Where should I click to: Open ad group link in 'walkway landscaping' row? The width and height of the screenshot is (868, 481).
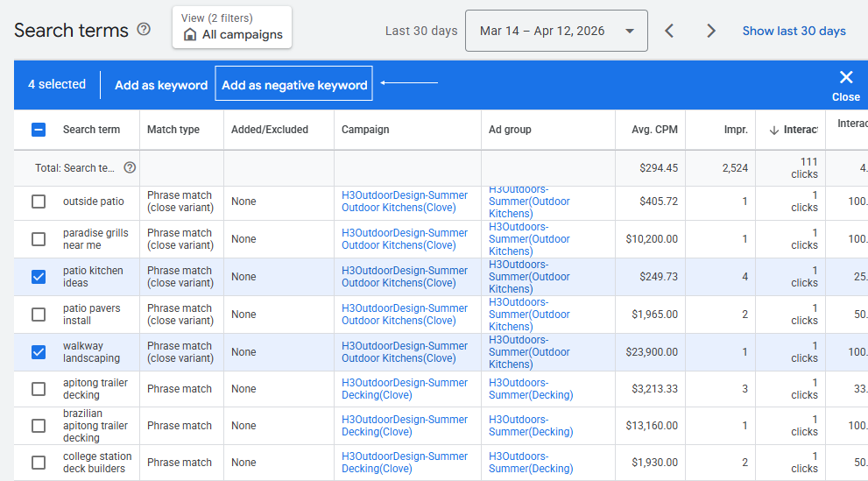click(529, 352)
